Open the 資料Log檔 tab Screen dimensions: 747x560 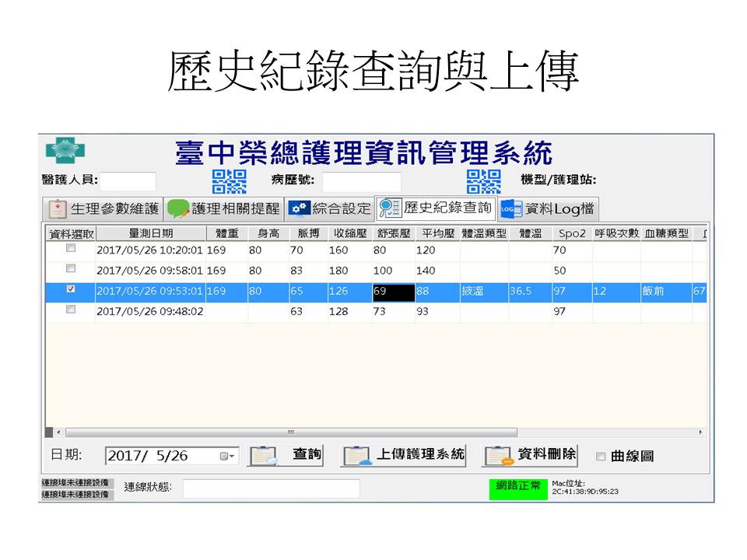(x=548, y=208)
